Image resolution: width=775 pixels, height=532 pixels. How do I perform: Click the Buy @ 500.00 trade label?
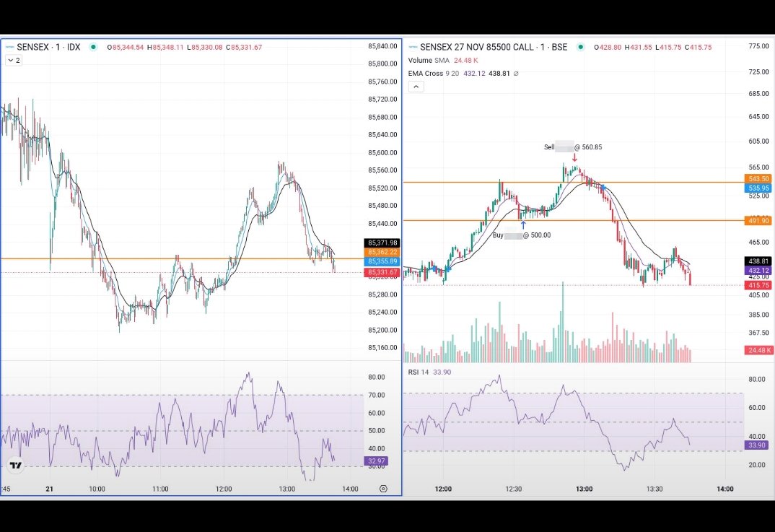522,235
